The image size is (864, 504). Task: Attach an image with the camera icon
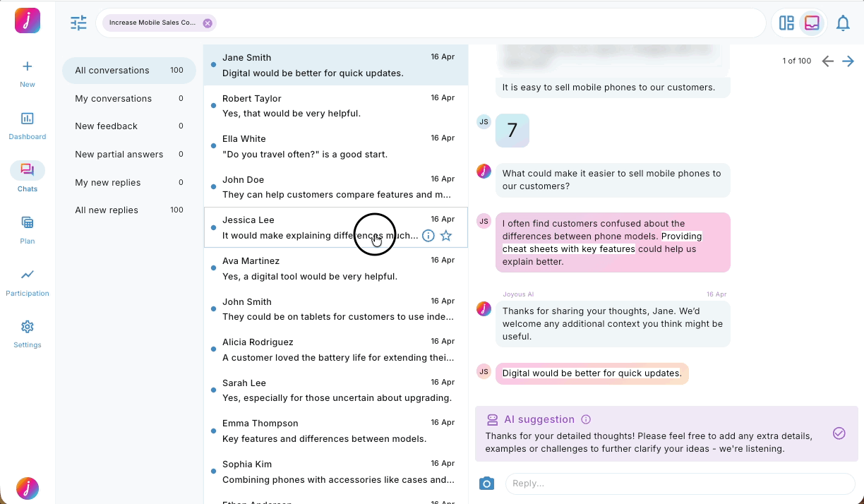[x=486, y=484]
